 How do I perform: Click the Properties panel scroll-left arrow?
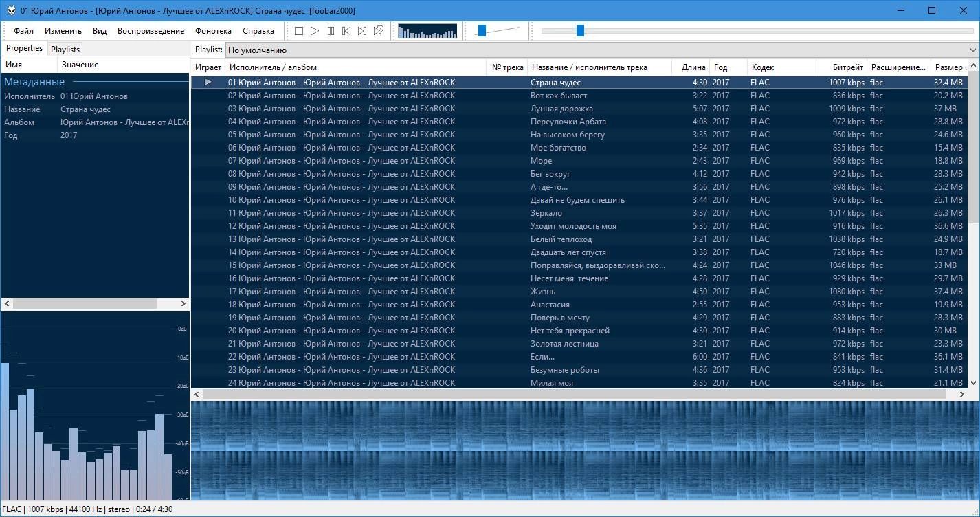pyautogui.click(x=7, y=304)
